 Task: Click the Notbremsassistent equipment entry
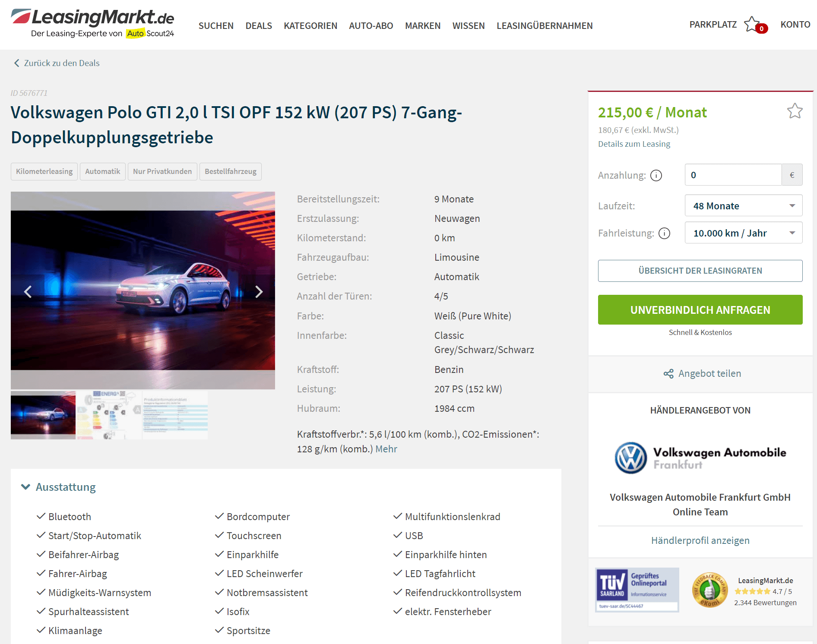(x=267, y=593)
